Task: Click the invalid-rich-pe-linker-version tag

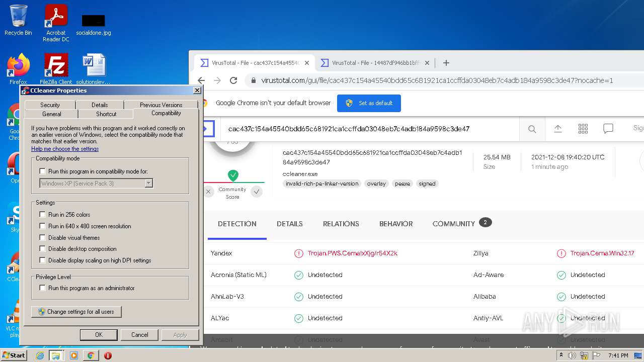Action: [x=322, y=184]
